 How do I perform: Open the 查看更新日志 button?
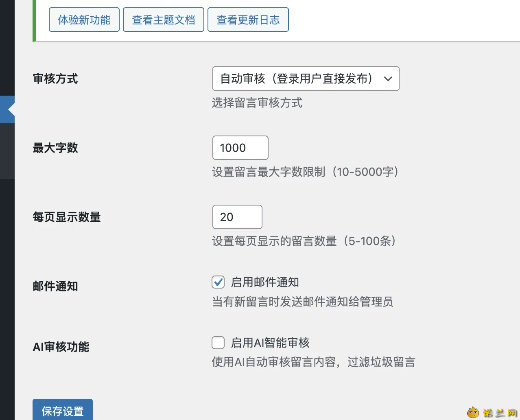248,20
